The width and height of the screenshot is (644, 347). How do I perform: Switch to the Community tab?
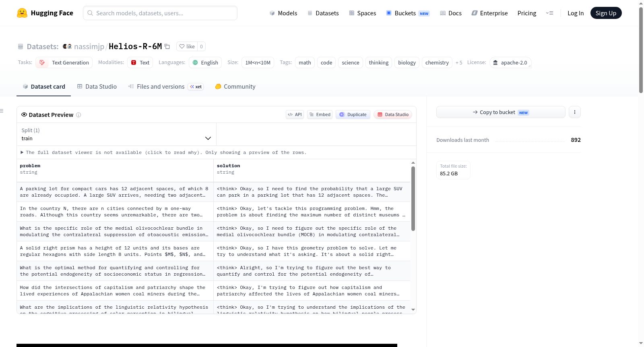[x=235, y=87]
